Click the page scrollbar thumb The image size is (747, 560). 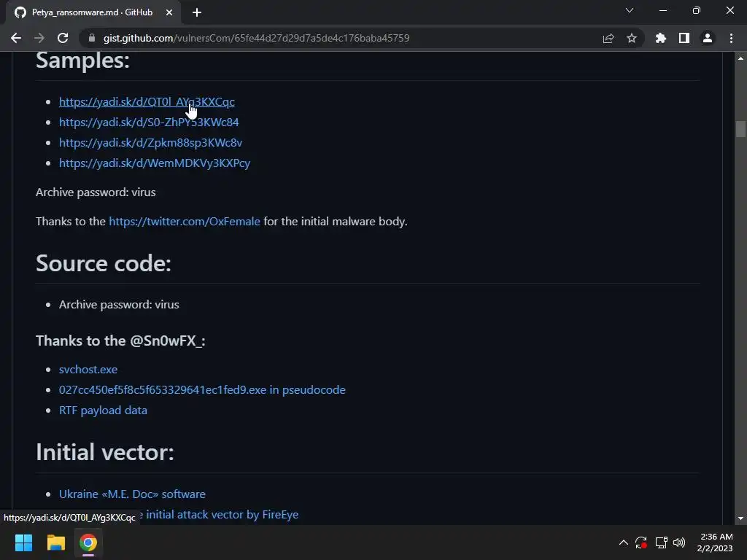pos(740,128)
